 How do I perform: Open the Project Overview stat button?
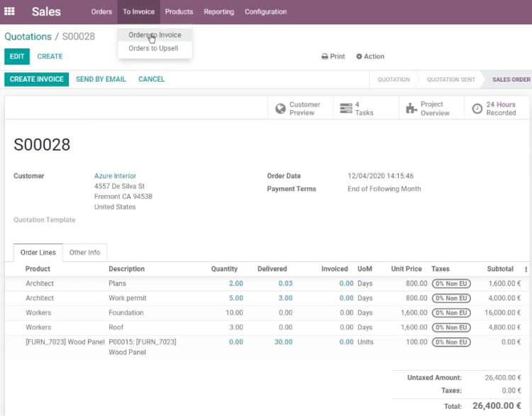[431, 109]
